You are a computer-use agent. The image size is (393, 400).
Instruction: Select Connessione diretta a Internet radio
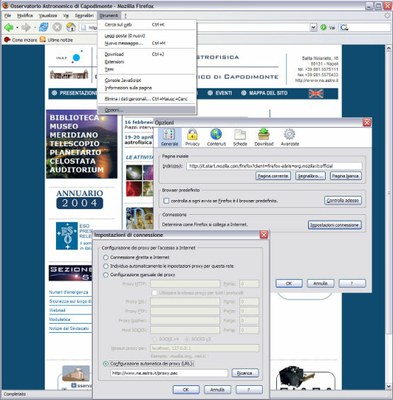[106, 257]
